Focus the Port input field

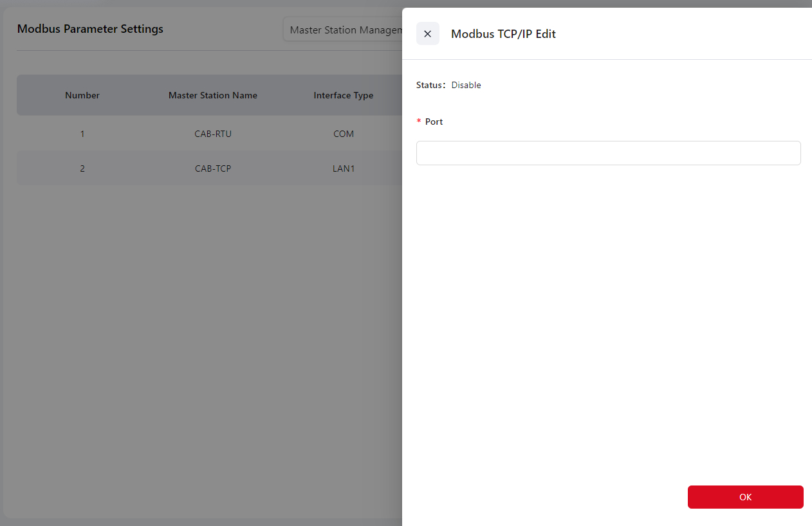tap(608, 153)
